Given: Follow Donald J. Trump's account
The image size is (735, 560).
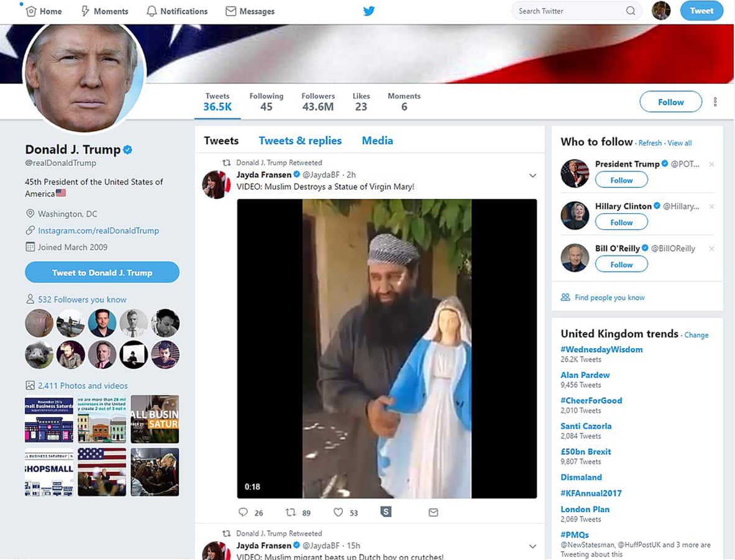Looking at the screenshot, I should pos(670,101).
